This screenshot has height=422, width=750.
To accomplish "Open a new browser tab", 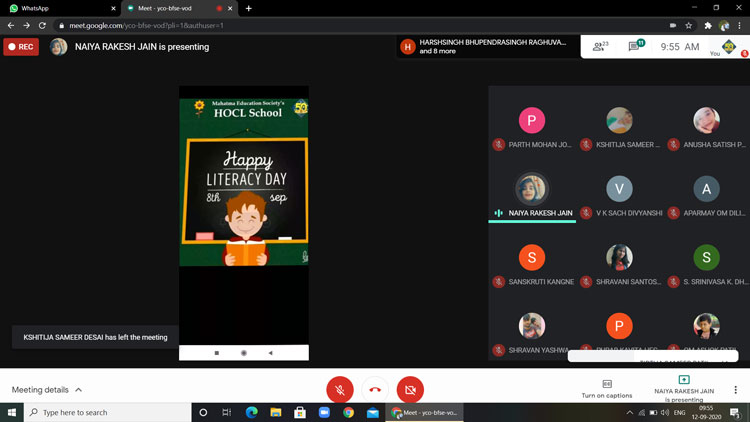I will click(248, 8).
